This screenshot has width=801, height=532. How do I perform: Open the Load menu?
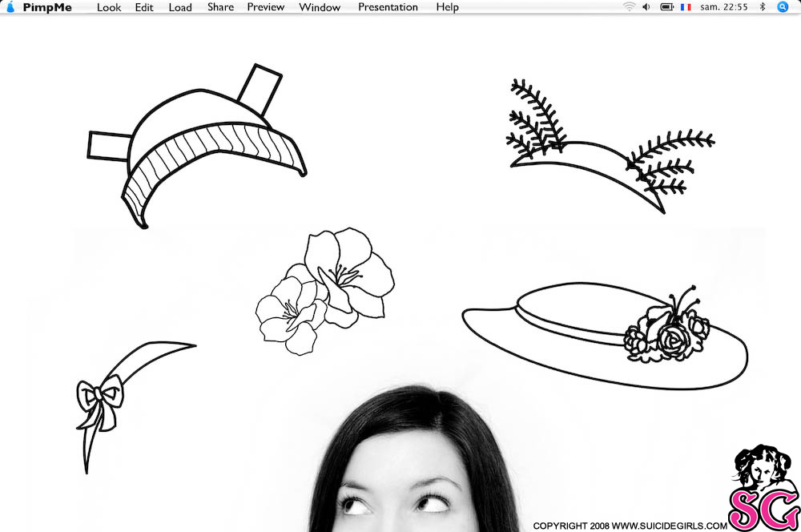[x=180, y=7]
